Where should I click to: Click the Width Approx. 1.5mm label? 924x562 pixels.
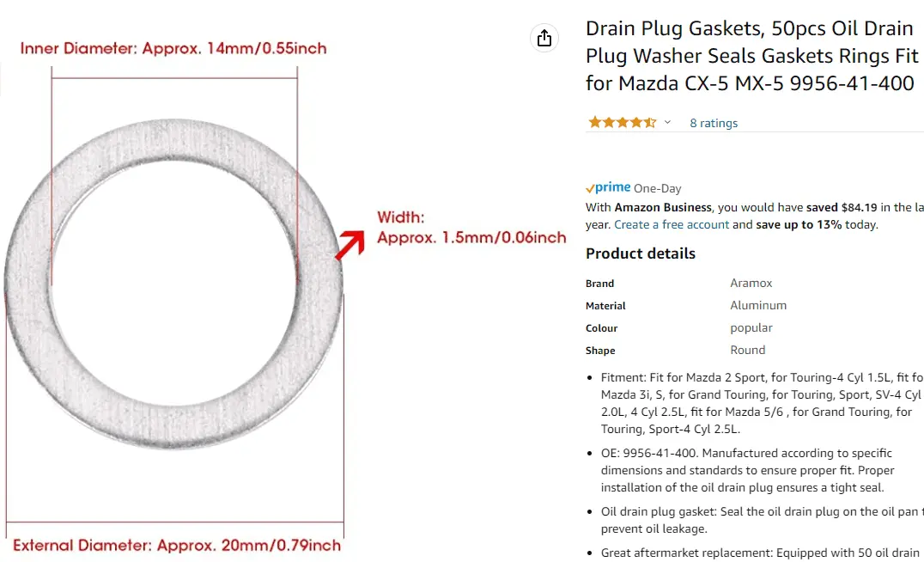pyautogui.click(x=471, y=228)
